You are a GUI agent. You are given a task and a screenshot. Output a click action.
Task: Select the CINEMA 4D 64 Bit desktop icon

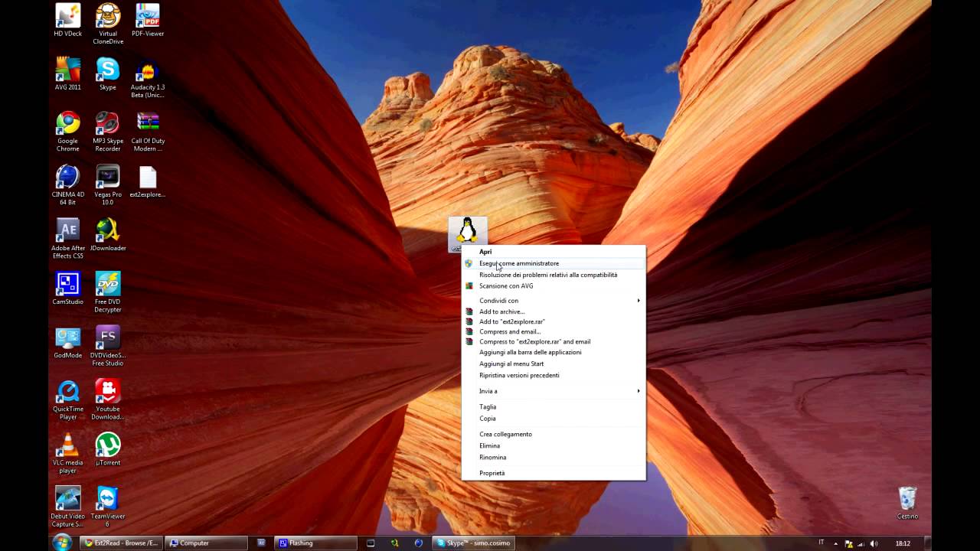[x=67, y=184]
